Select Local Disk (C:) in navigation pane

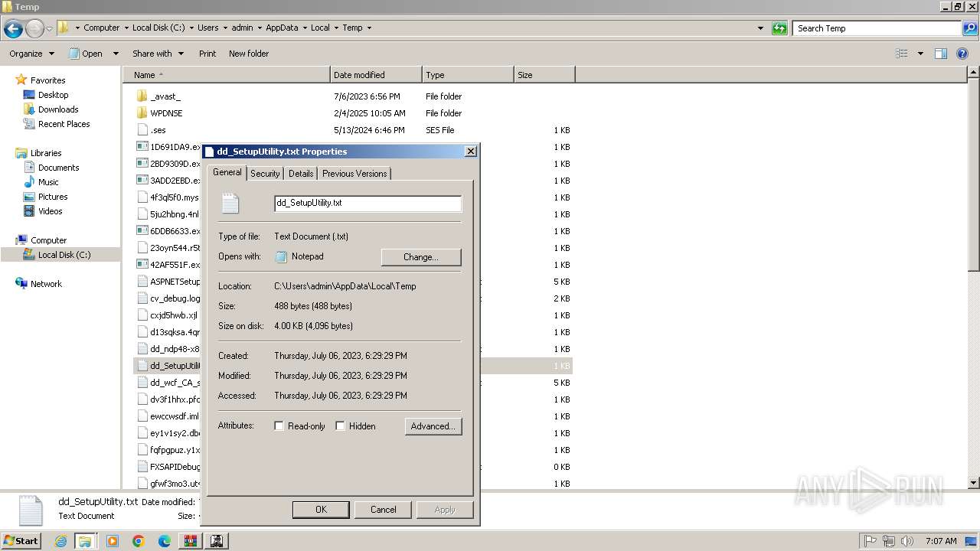coord(64,255)
